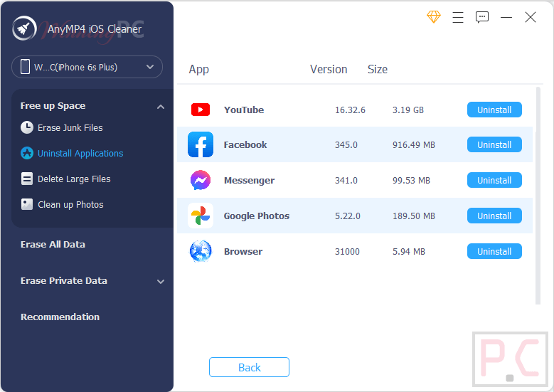Image resolution: width=554 pixels, height=392 pixels.
Task: Click Messenger version 341.0
Action: (x=346, y=181)
